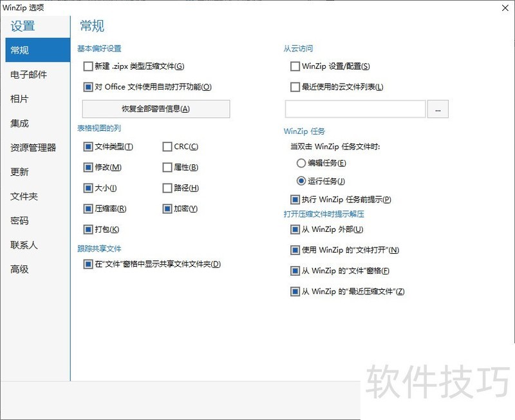The width and height of the screenshot is (515, 420).
Task: Toggle 对 Office 文件使用自动打开功能 checkbox
Action: click(x=88, y=87)
